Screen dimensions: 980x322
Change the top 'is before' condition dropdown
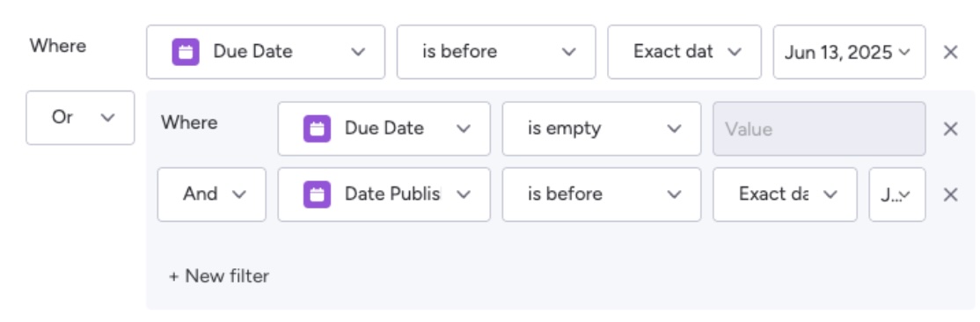(496, 52)
